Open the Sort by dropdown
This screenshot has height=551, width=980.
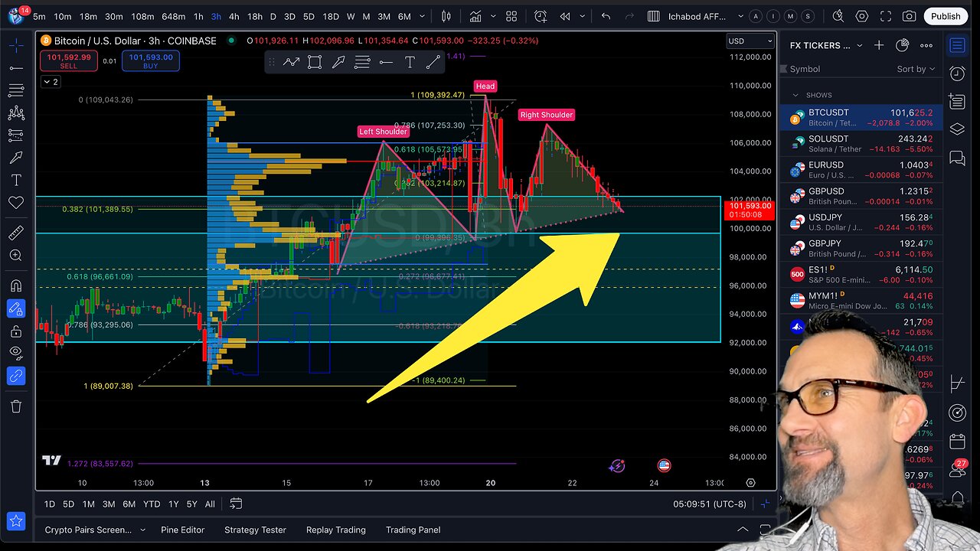point(916,69)
